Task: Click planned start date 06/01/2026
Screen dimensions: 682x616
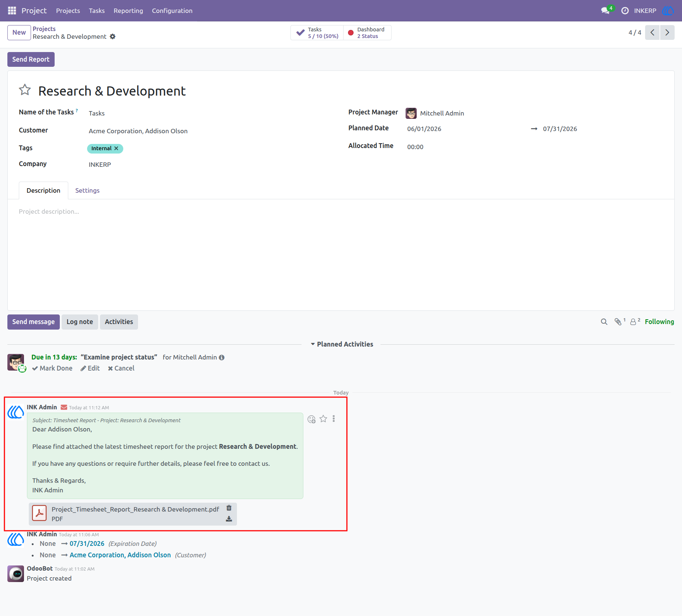Action: pos(424,129)
